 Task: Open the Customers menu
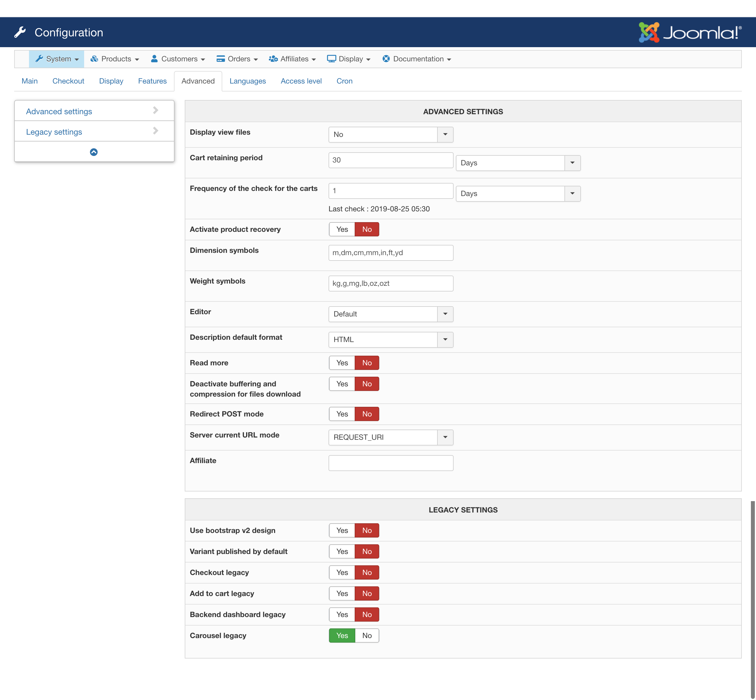(x=178, y=59)
